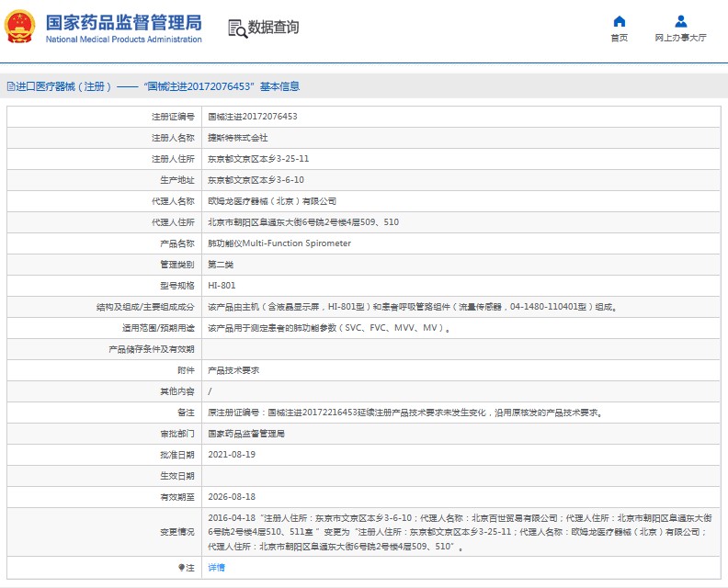Click the 批准日期 row label
This screenshot has height=588, width=728.
[x=177, y=455]
